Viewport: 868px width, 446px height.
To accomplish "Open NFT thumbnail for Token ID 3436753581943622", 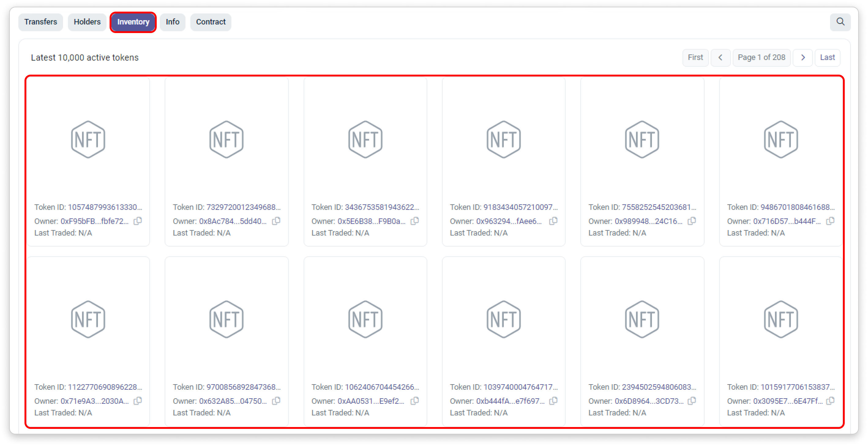I will pos(365,139).
